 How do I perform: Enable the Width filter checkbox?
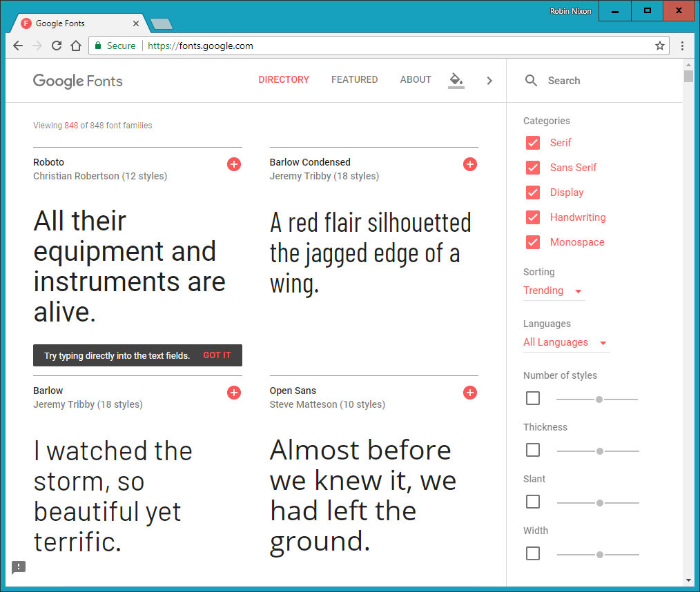pyautogui.click(x=532, y=553)
